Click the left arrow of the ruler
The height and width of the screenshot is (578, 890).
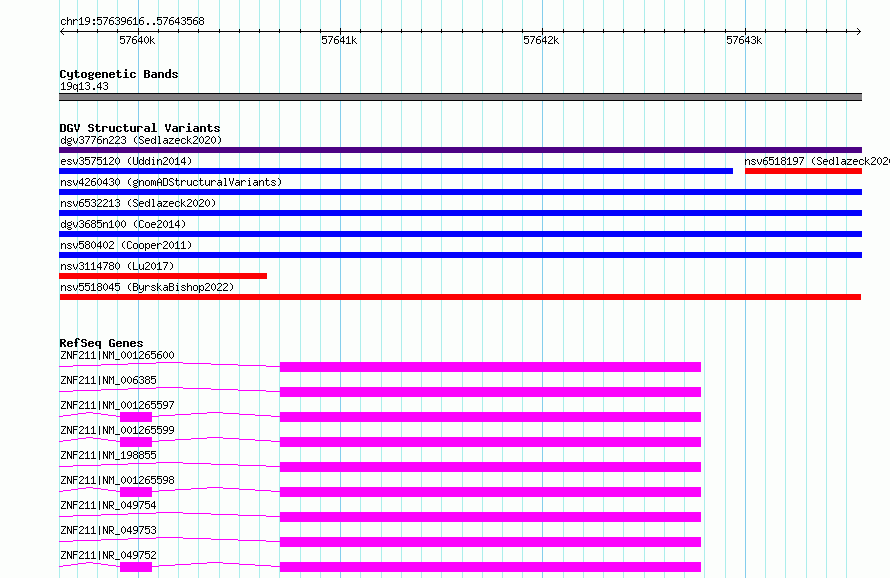point(62,32)
